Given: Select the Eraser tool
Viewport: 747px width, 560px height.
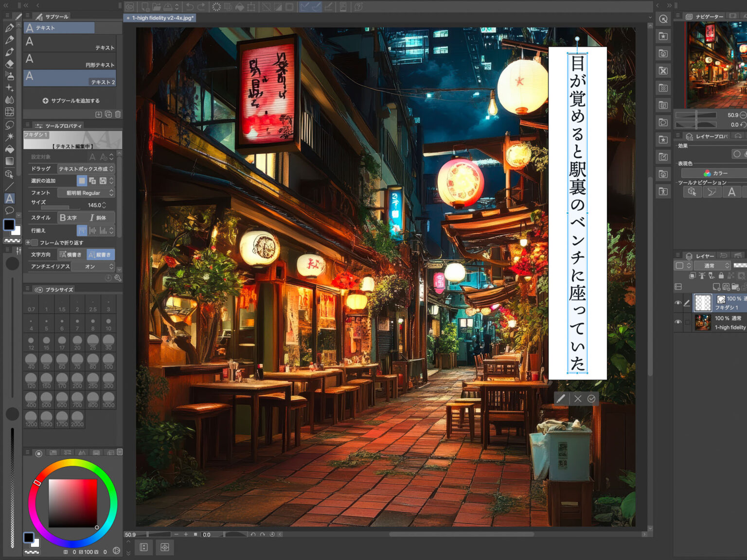Looking at the screenshot, I should [9, 63].
